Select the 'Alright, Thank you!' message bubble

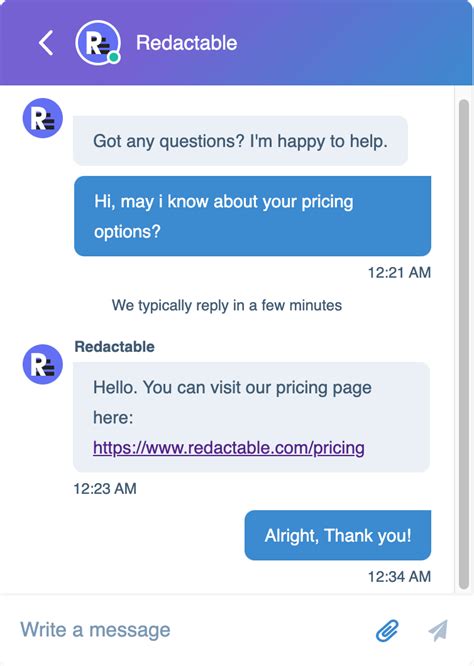point(338,535)
